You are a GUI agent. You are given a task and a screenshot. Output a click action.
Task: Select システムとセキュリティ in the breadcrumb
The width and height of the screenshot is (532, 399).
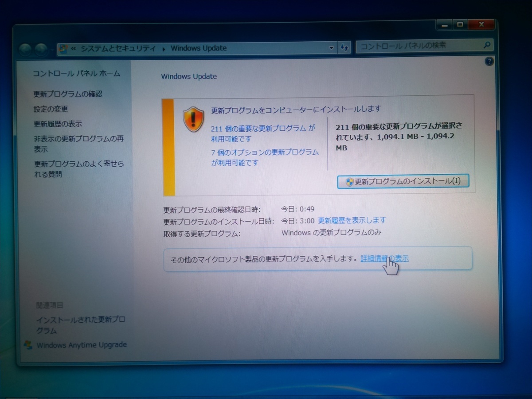[x=118, y=48]
